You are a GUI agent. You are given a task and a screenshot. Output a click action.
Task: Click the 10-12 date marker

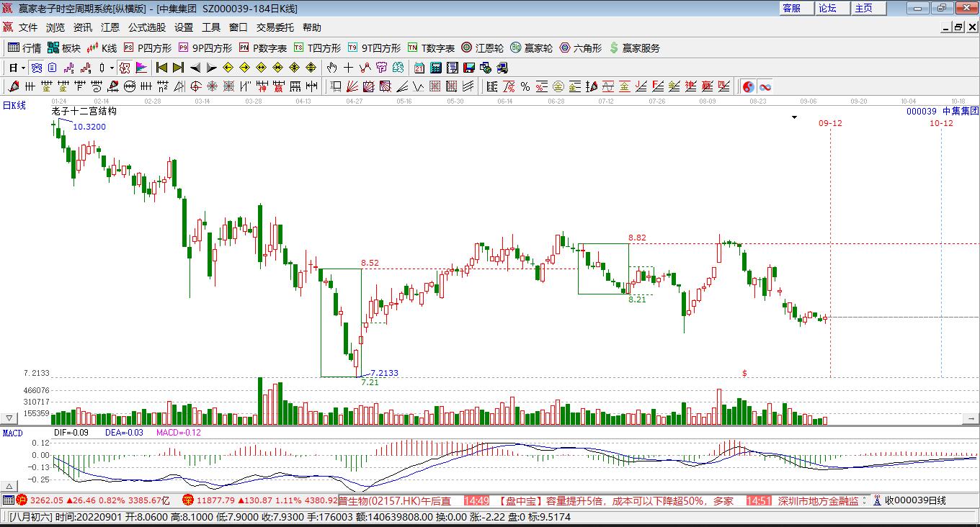[x=941, y=123]
